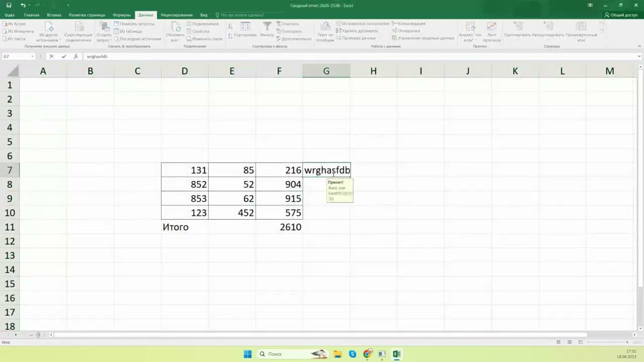Open Последние источники
The image size is (644, 362).
coord(137,39)
